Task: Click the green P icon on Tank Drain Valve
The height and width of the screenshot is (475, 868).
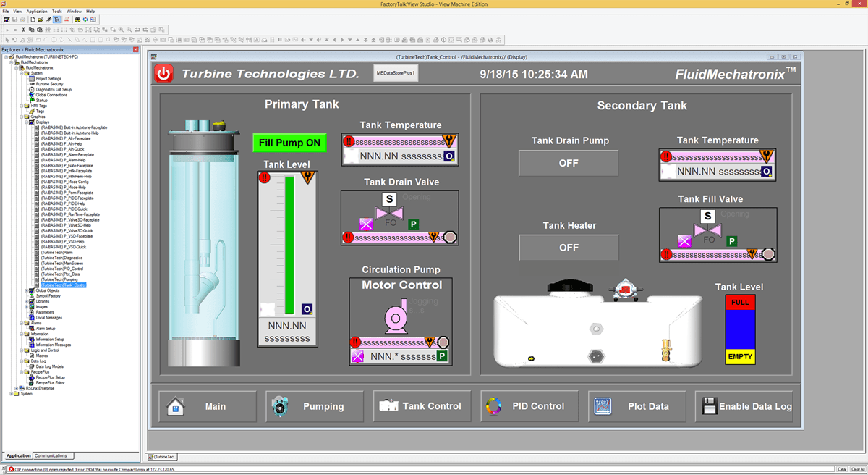Action: [x=413, y=224]
